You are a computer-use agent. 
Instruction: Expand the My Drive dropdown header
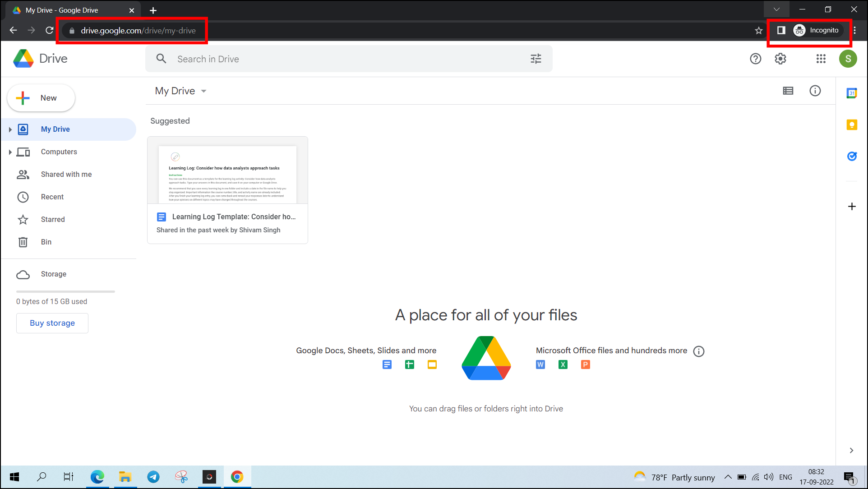tap(180, 91)
